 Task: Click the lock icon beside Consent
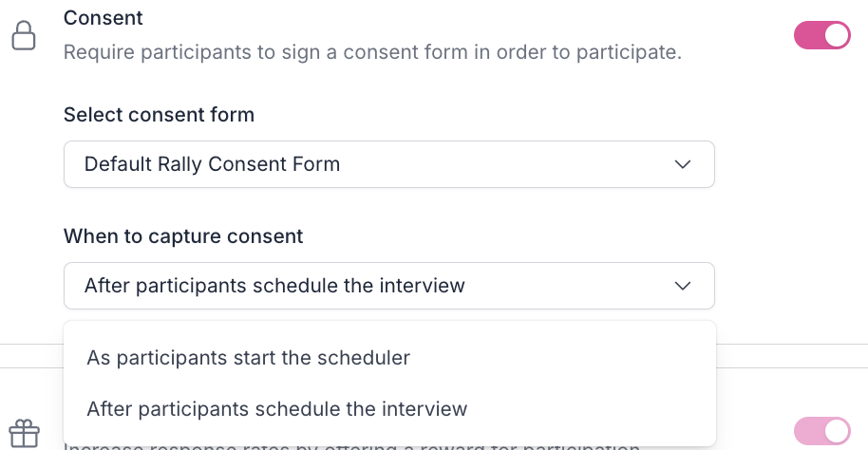click(23, 36)
